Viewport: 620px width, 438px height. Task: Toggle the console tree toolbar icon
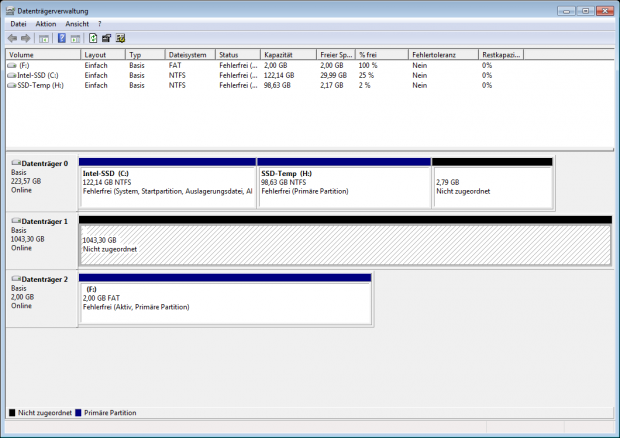tap(43, 38)
